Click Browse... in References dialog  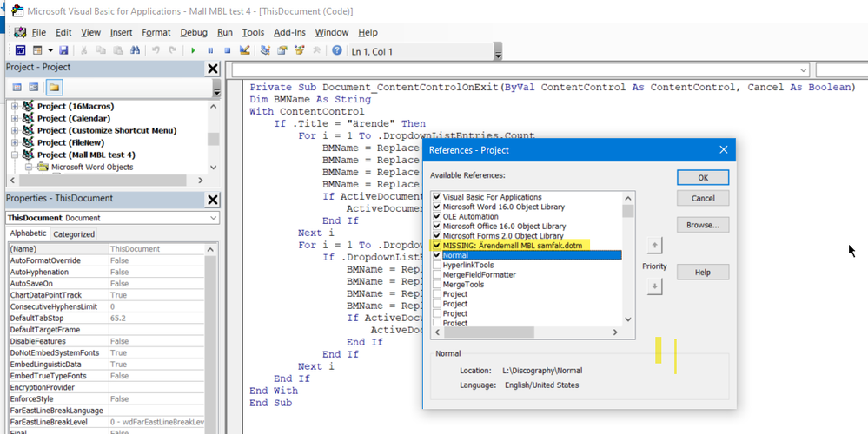pos(703,225)
